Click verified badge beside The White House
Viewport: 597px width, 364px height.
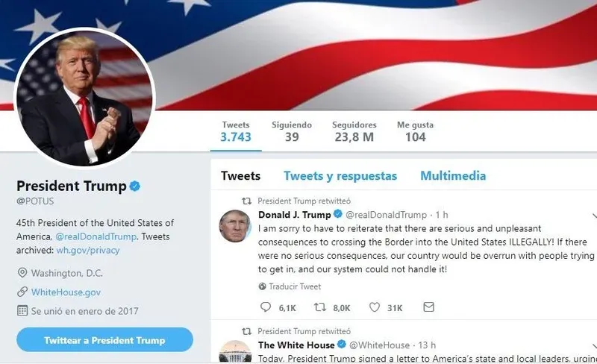coord(342,345)
